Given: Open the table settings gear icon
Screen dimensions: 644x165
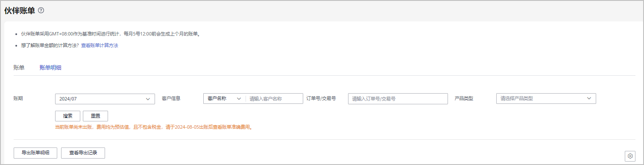Looking at the screenshot, I should coord(630,156).
